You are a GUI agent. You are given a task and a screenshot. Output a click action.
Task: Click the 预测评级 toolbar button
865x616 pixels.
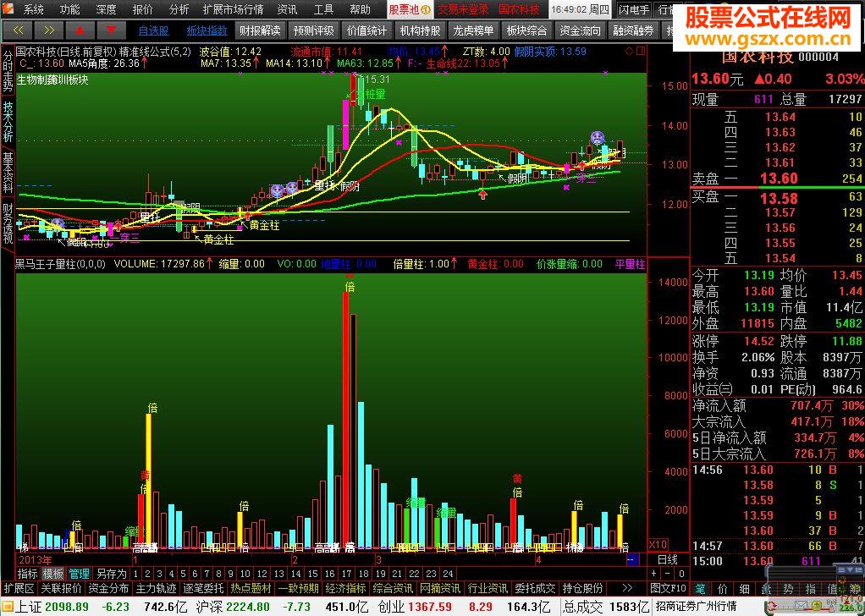pyautogui.click(x=313, y=30)
